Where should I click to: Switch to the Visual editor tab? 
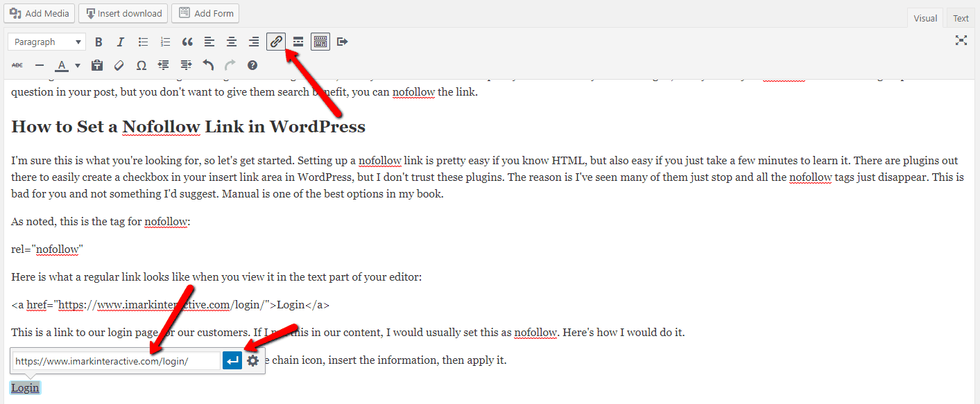point(925,17)
